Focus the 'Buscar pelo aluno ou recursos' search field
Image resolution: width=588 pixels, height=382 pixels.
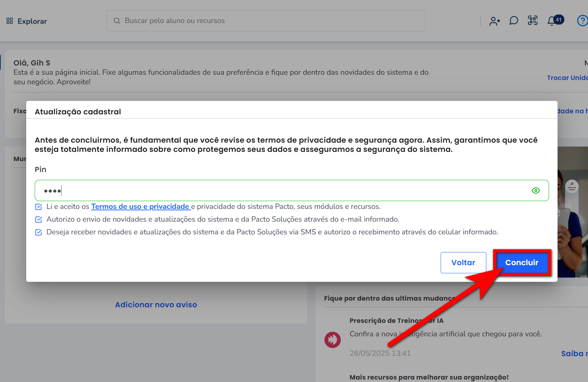[266, 21]
